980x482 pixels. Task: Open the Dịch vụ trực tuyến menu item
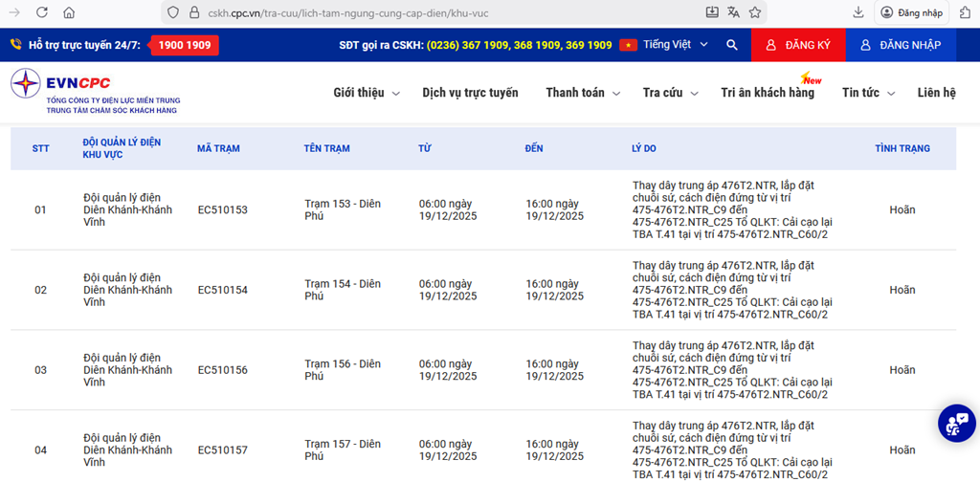coord(470,93)
